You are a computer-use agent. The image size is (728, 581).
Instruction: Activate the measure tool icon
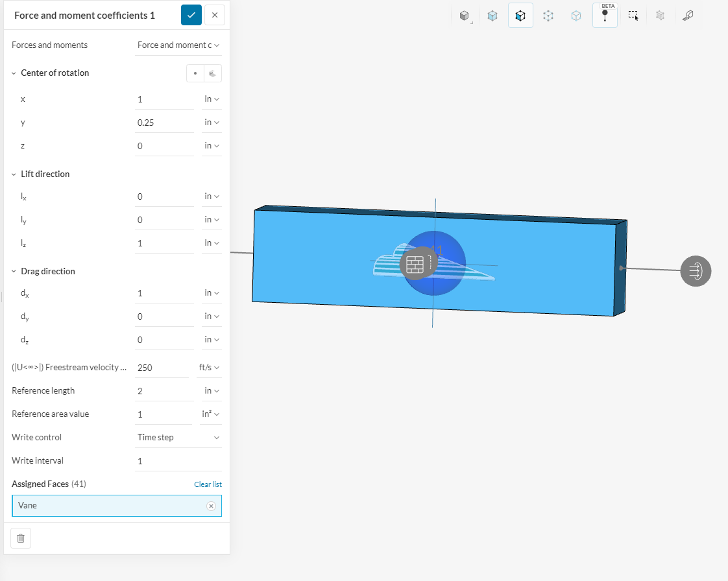click(688, 15)
